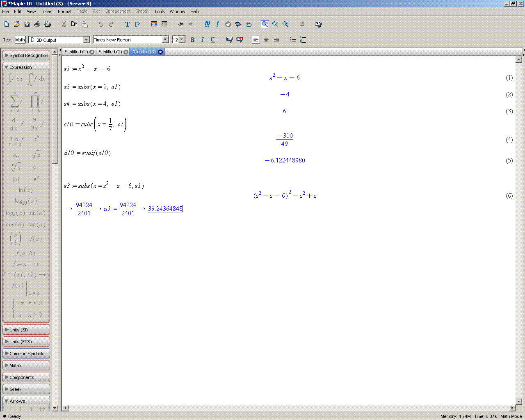
Task: Click the worksheet scroll down arrow
Action: pos(518,402)
